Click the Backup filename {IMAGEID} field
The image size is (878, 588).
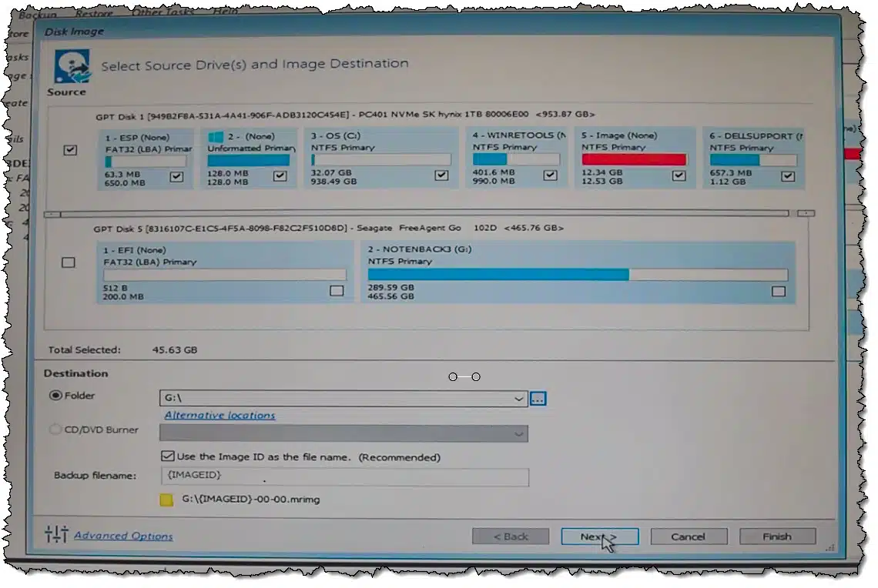point(345,476)
